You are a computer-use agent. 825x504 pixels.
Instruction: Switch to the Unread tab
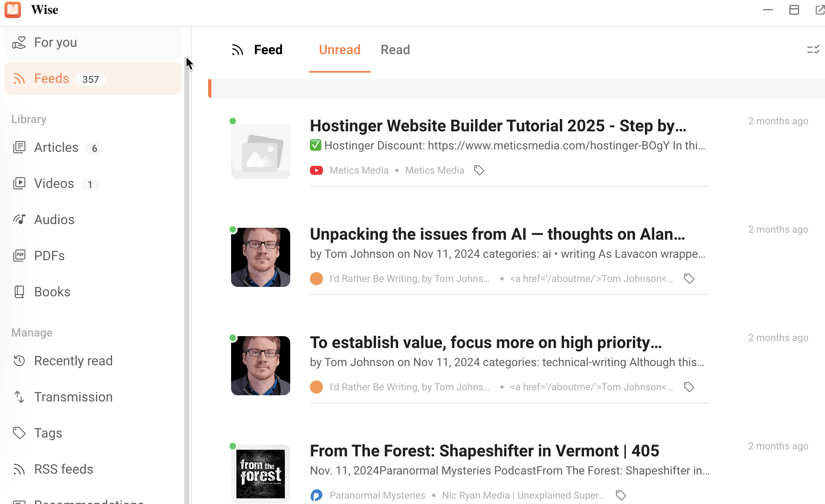click(339, 50)
